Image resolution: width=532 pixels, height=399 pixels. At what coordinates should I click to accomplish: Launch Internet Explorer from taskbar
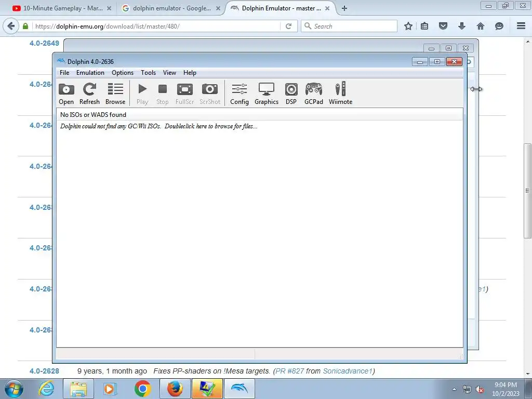click(x=46, y=389)
